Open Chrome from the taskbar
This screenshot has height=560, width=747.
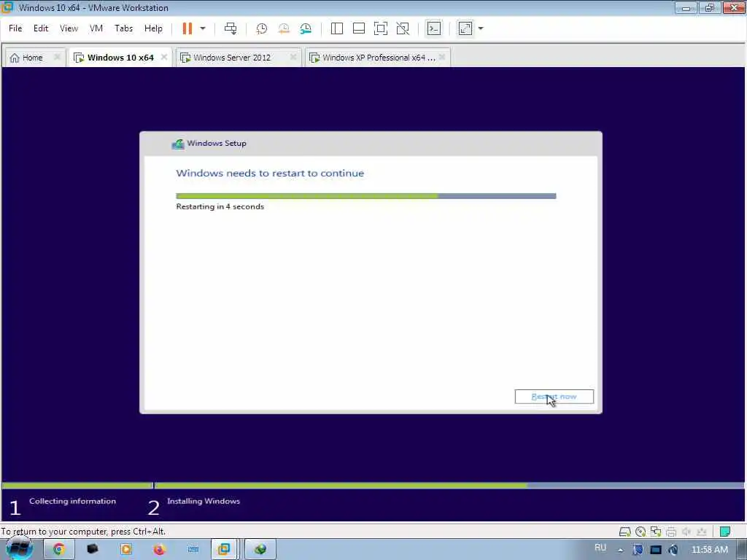click(58, 550)
